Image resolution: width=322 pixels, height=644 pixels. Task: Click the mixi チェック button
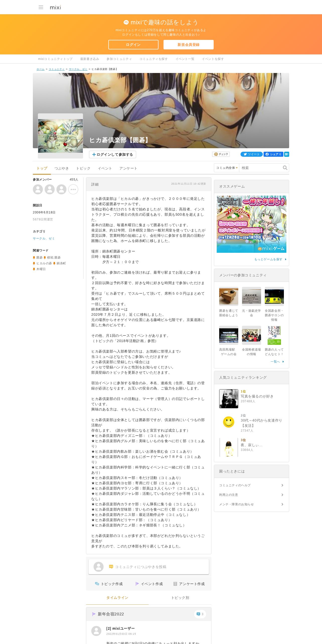221,154
